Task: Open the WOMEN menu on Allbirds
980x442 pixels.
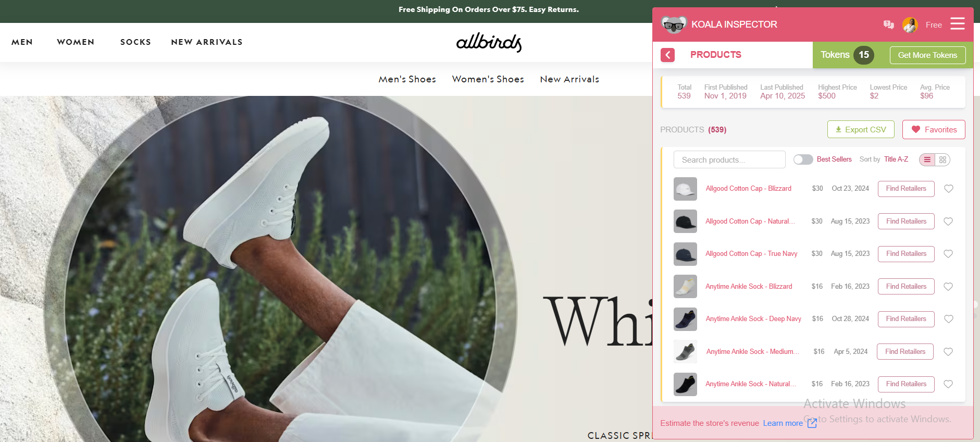Action: (76, 42)
